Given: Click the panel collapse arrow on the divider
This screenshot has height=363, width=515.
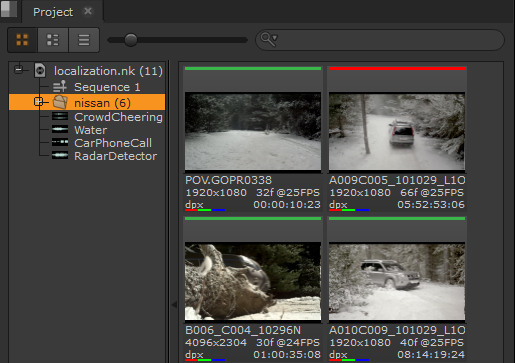Looking at the screenshot, I should [x=174, y=304].
